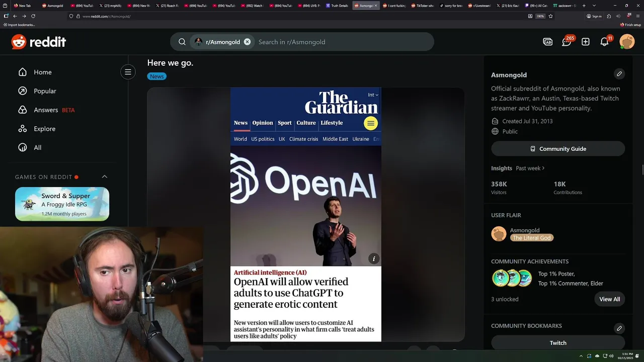Click the browser back arrow
Viewport: 644px width, 362px height.
click(x=15, y=16)
